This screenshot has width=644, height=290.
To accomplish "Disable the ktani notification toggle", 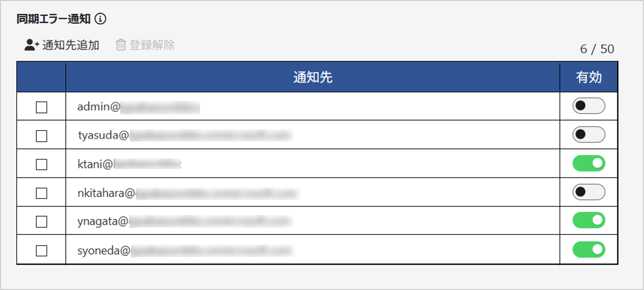I will click(589, 163).
